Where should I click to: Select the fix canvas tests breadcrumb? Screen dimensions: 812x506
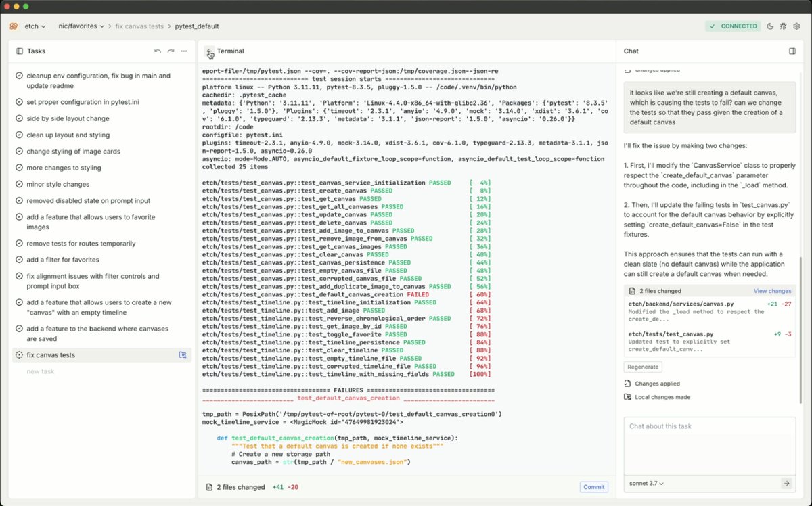(x=139, y=26)
